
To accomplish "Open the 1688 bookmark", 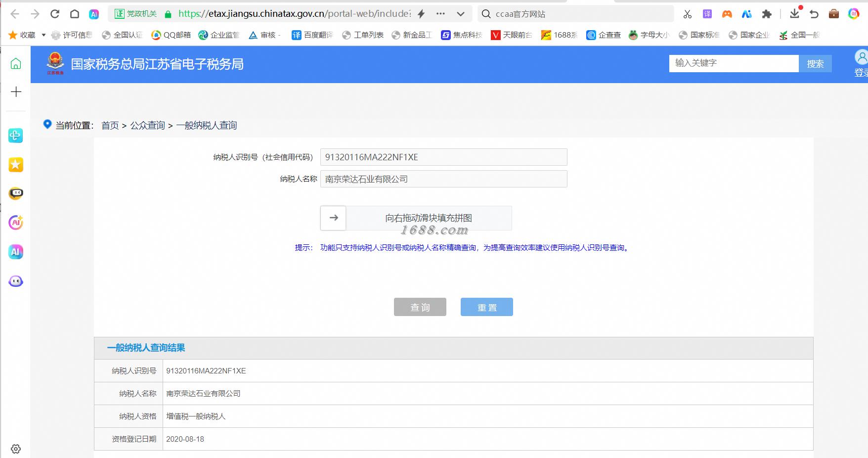I will point(560,35).
